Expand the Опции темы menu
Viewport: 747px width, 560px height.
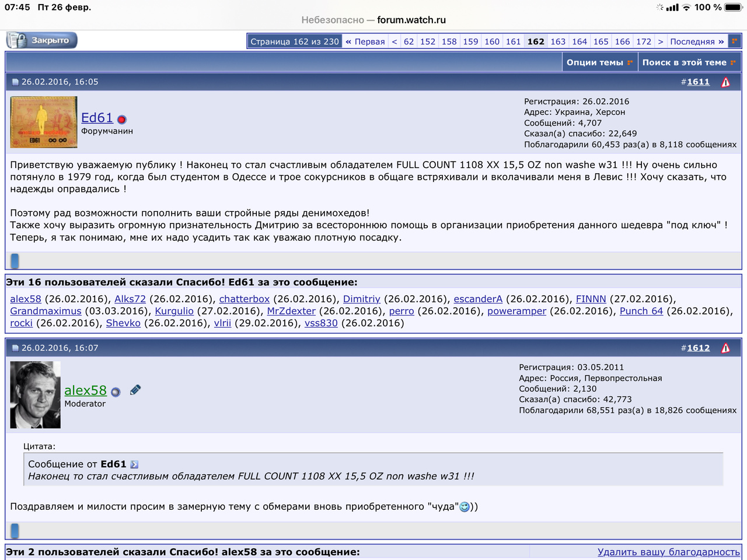599,62
